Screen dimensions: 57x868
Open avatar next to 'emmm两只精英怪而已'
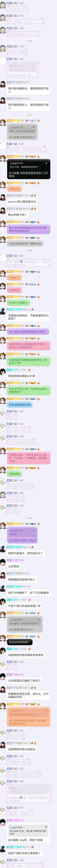(x=3, y=199)
